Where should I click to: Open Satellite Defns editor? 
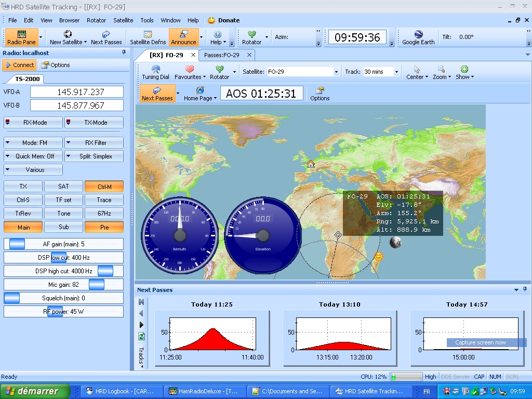(x=148, y=37)
